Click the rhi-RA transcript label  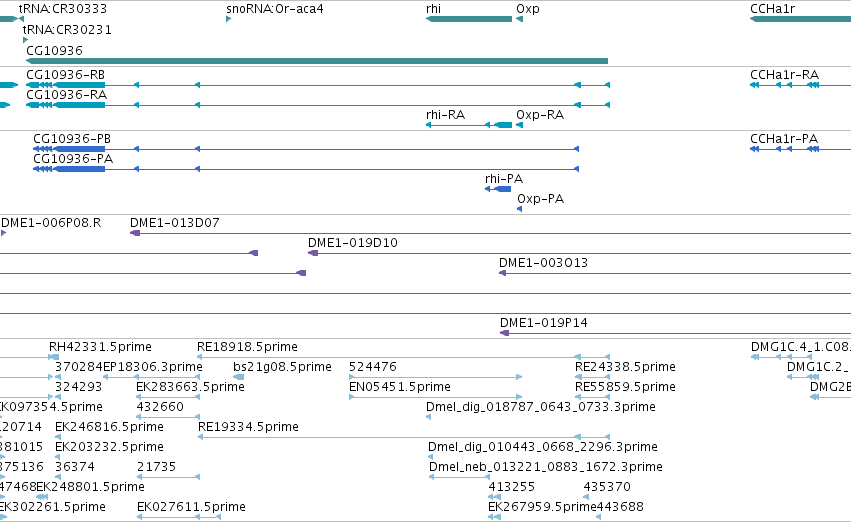pyautogui.click(x=446, y=114)
